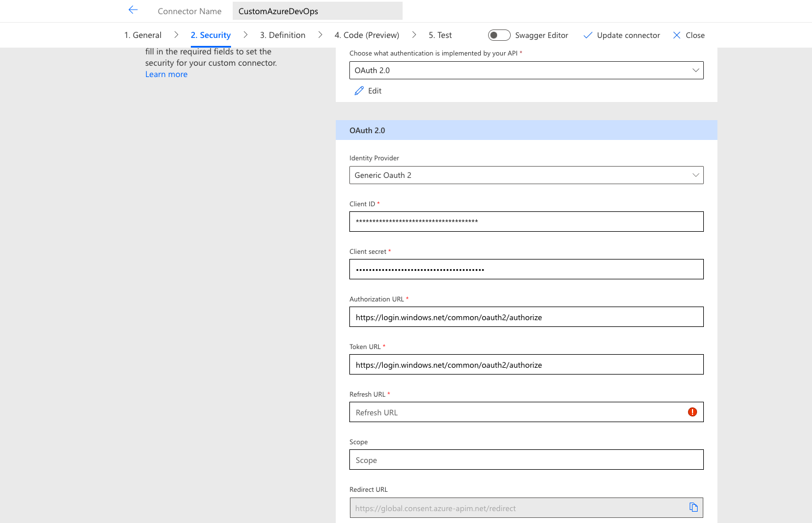This screenshot has height=523, width=812.
Task: Click the error indicator on Refresh URL
Action: click(x=692, y=412)
